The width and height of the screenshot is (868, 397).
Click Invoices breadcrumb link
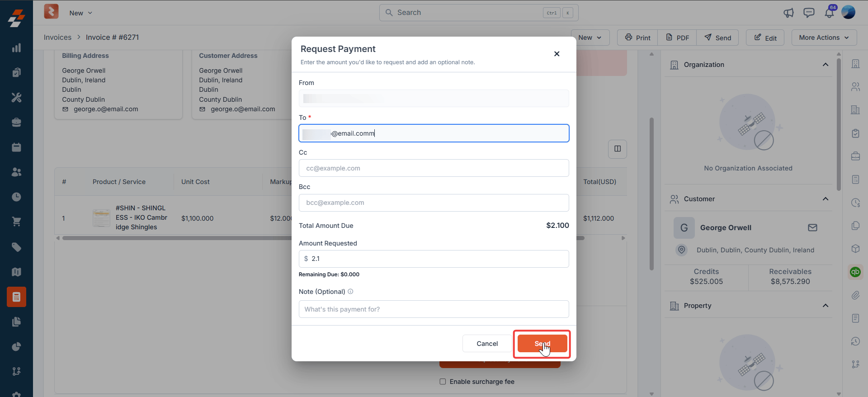pyautogui.click(x=57, y=38)
